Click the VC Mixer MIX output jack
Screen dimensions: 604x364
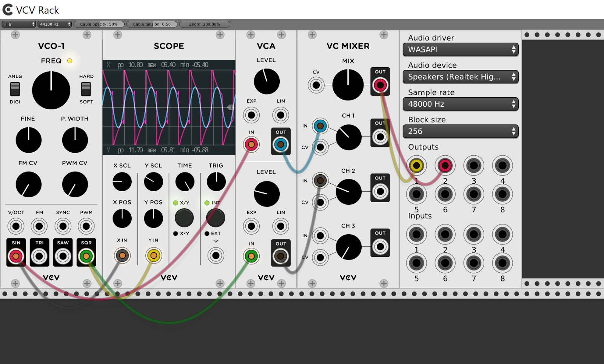coord(380,85)
